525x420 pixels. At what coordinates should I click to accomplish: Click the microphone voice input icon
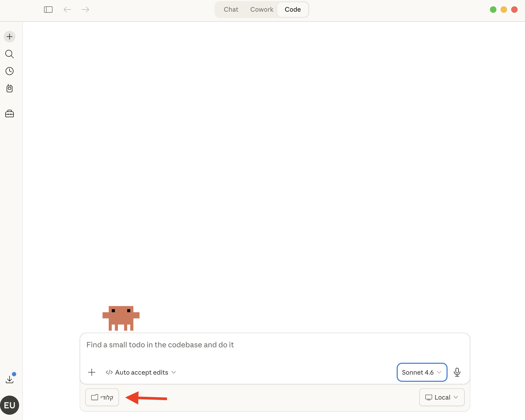[457, 372]
